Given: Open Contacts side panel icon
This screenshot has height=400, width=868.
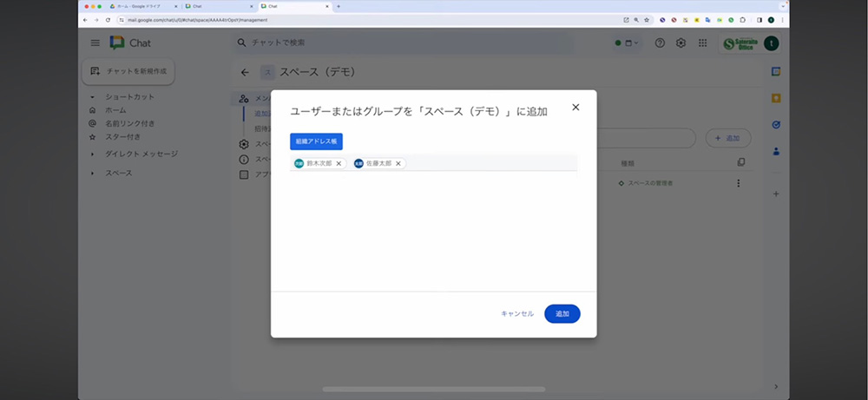Looking at the screenshot, I should click(775, 151).
